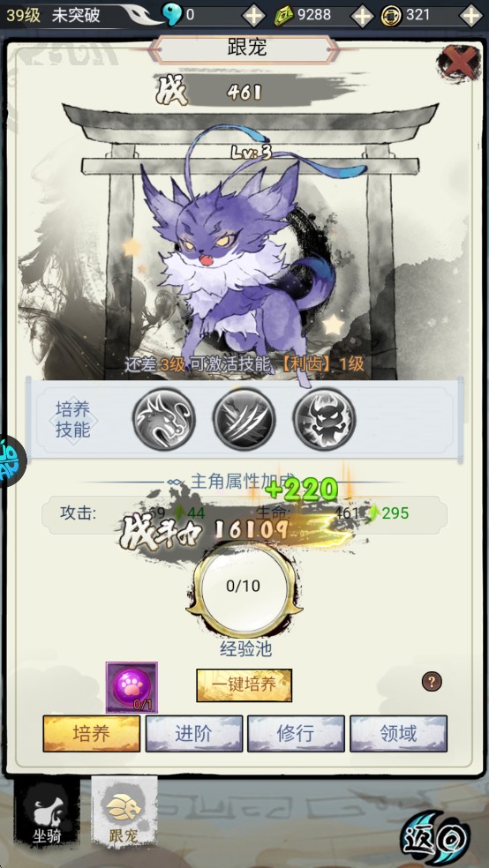Open the 跟宠 pet section
The width and height of the screenshot is (489, 868).
[x=124, y=812]
